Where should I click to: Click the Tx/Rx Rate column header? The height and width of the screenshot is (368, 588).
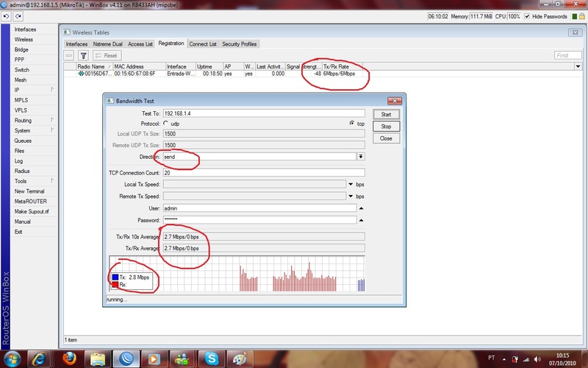click(343, 66)
